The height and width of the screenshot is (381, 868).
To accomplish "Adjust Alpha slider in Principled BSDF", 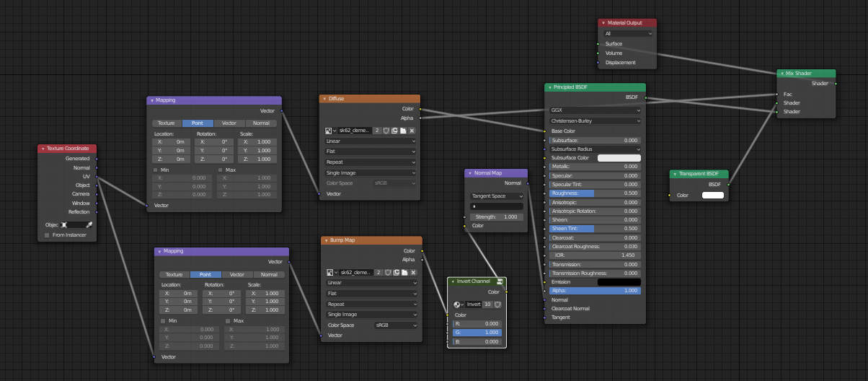I will pos(595,291).
